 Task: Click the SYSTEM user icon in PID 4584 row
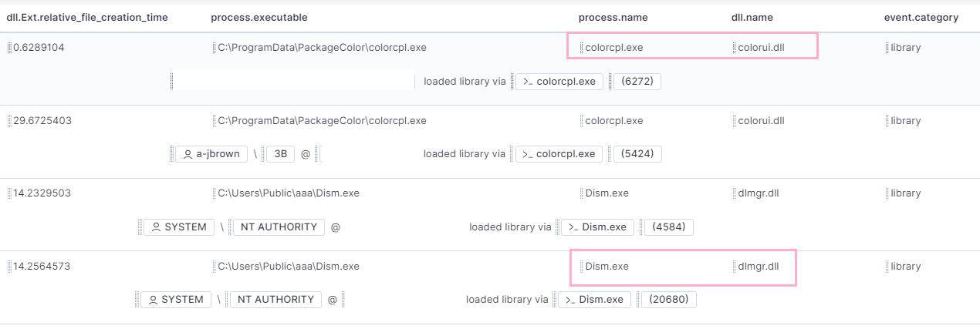(156, 227)
